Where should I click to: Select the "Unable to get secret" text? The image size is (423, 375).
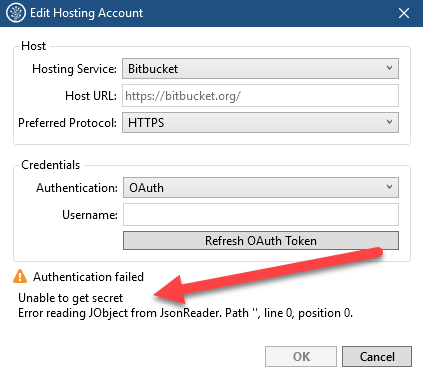[71, 298]
